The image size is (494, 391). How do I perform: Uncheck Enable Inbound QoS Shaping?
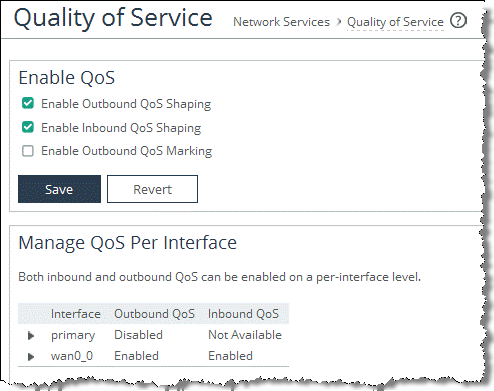point(28,127)
